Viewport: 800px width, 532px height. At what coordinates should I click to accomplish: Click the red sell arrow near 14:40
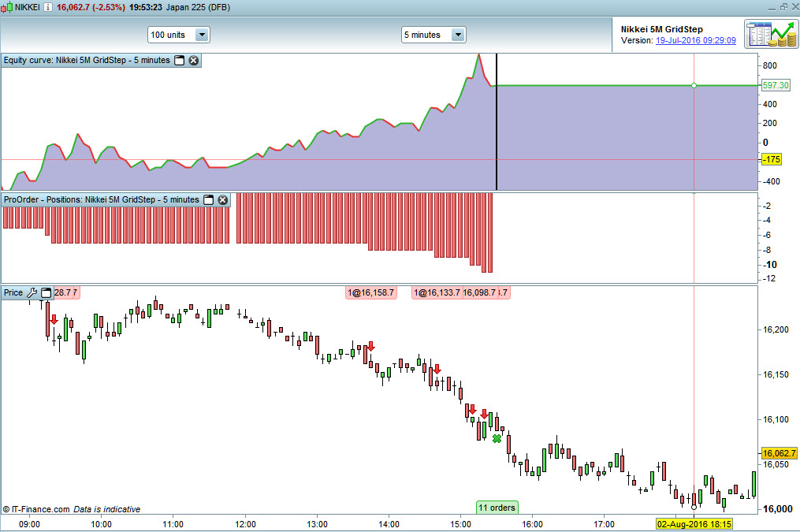tap(437, 370)
